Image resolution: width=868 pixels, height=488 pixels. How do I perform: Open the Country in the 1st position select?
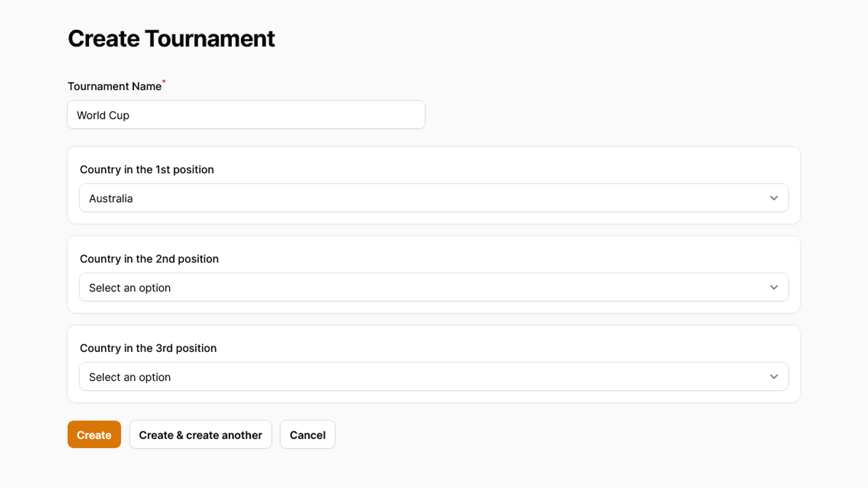pos(434,198)
